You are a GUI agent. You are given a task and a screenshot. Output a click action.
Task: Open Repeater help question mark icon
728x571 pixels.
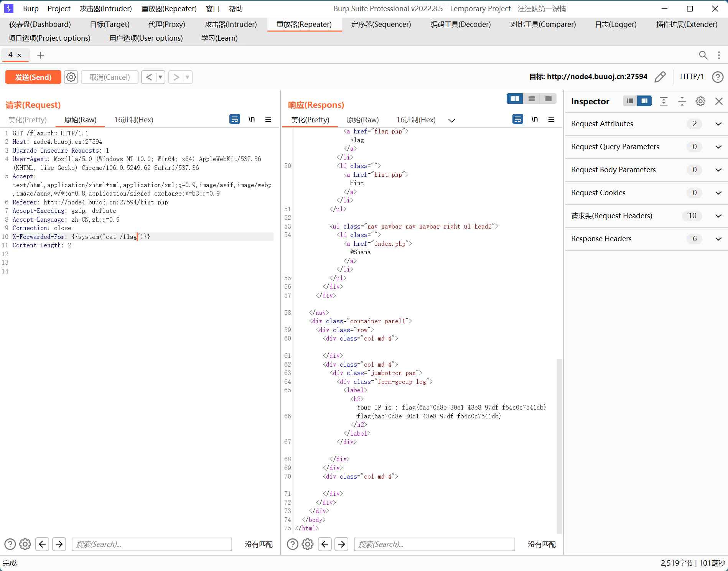(718, 77)
